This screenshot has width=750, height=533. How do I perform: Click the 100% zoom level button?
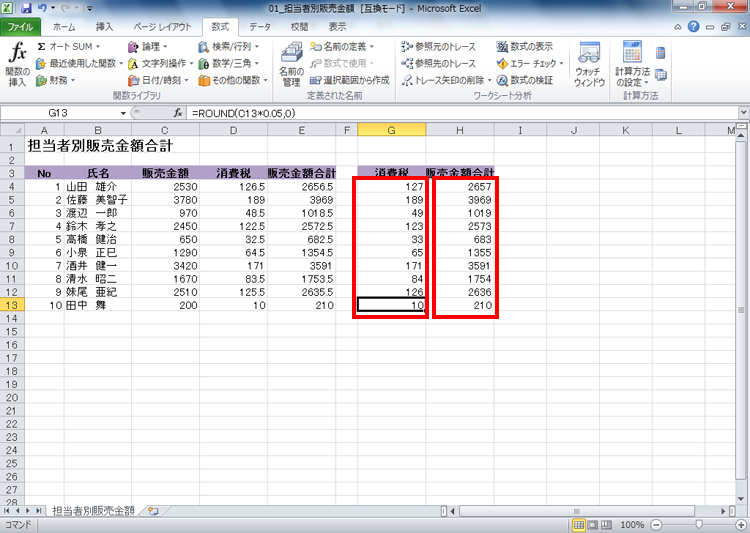pos(631,525)
